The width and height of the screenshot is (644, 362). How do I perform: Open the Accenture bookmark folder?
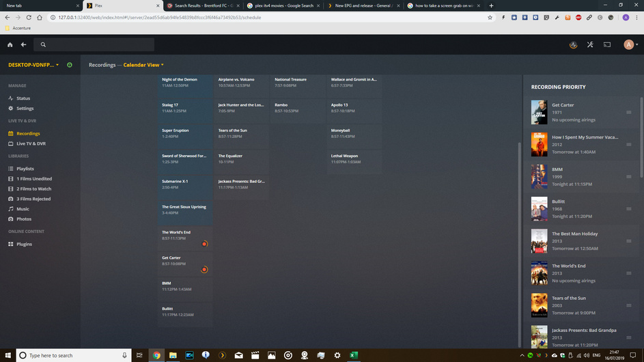[18, 29]
